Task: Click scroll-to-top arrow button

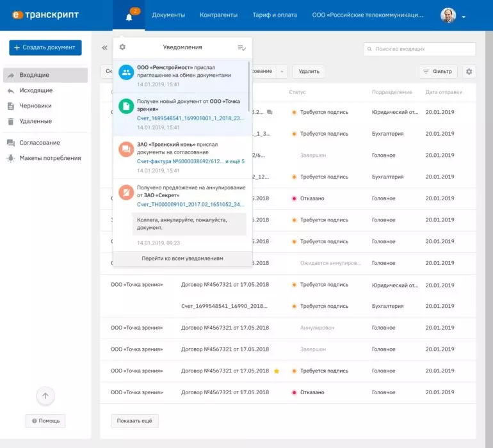Action: point(45,396)
